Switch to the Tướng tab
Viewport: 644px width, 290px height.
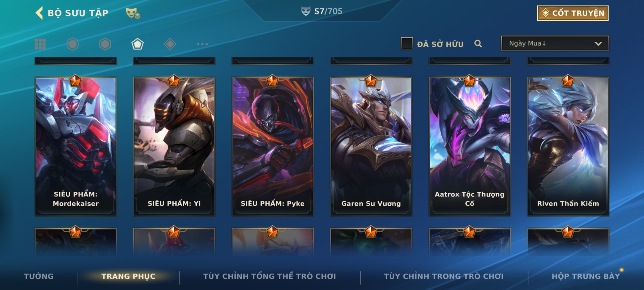[39, 276]
